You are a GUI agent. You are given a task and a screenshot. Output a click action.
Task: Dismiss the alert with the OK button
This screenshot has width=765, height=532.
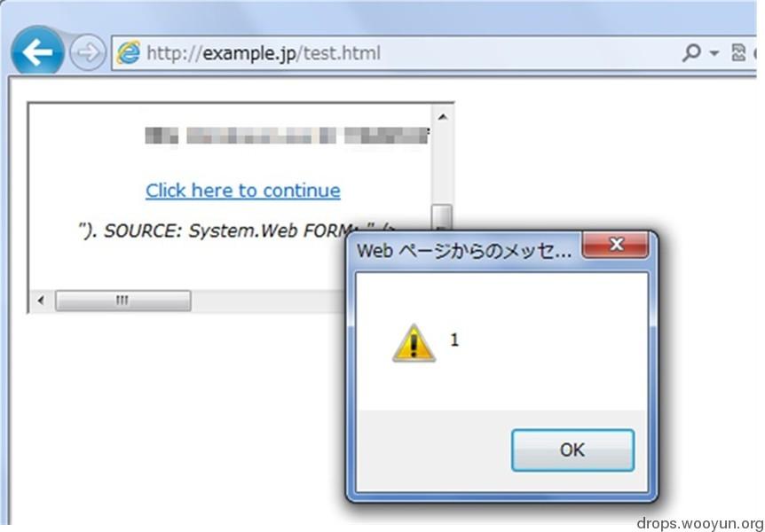pos(572,450)
